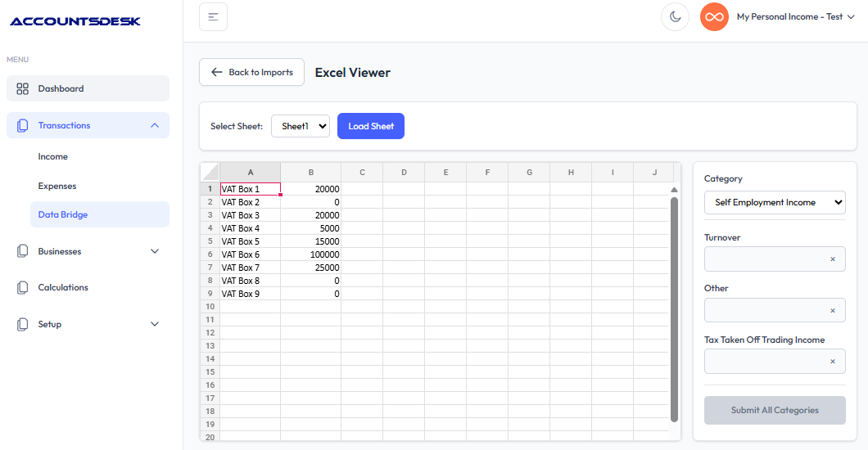Select cell containing VAT Box 9
The image size is (868, 450).
tap(251, 294)
